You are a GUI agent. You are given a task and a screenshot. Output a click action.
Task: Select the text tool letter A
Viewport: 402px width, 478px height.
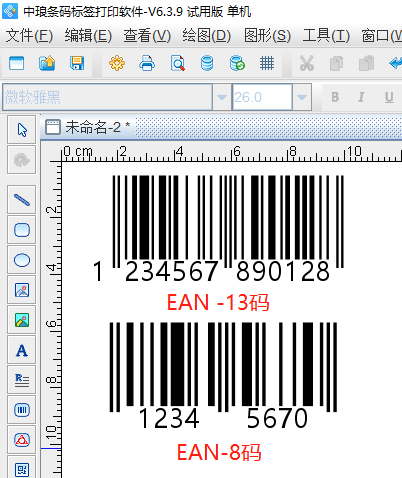pyautogui.click(x=22, y=350)
